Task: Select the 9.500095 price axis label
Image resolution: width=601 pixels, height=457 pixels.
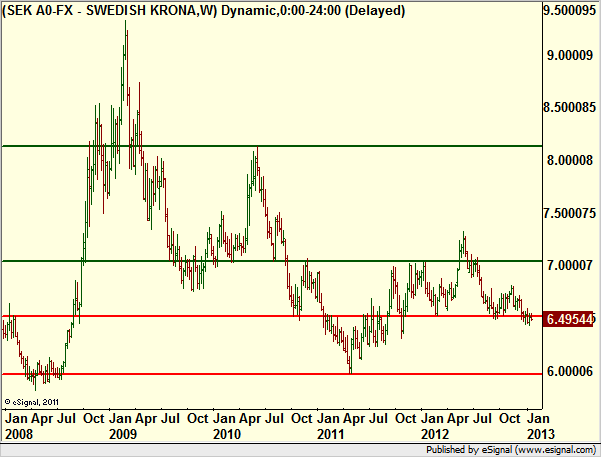Action: [x=570, y=10]
